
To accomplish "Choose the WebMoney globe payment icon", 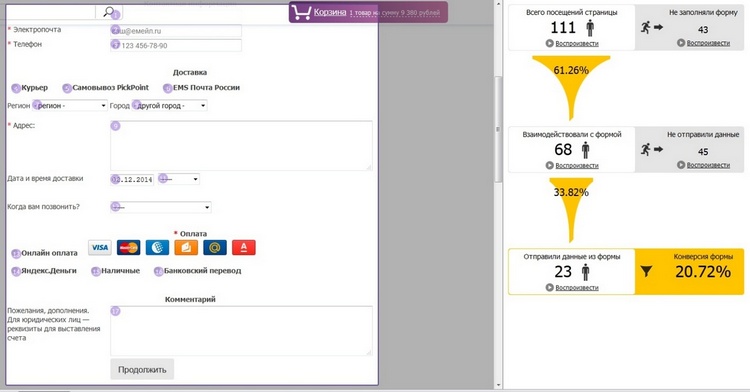I will tap(157, 247).
